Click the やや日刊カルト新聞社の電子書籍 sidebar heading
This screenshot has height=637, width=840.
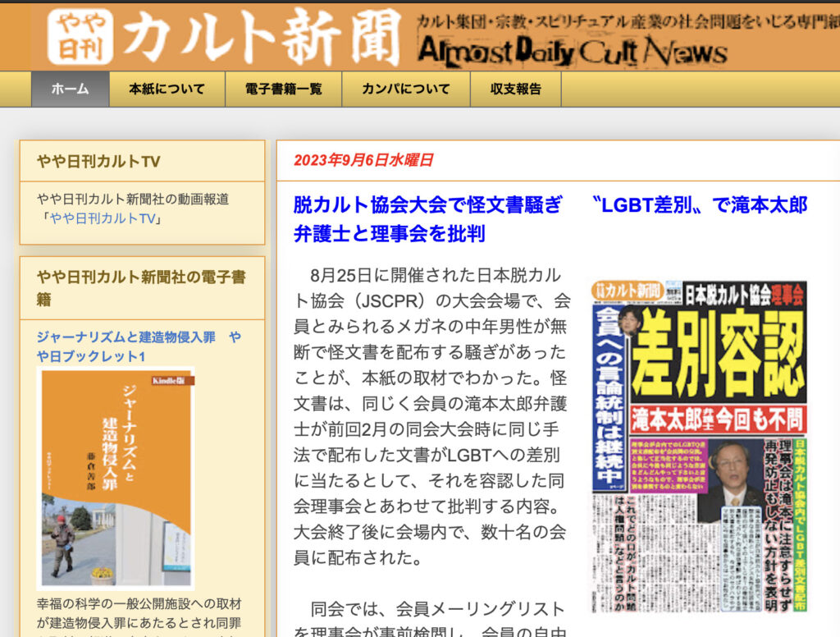tap(141, 288)
